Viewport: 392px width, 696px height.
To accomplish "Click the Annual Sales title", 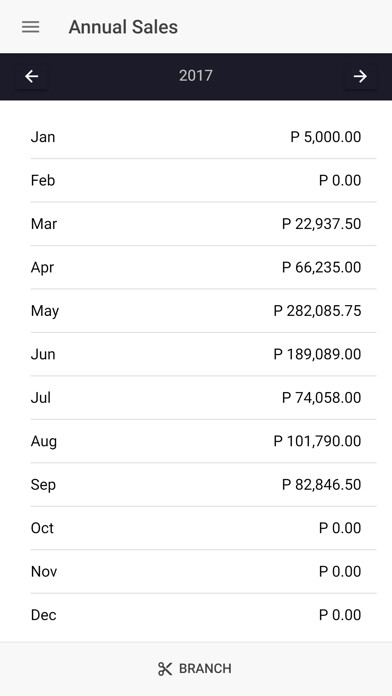I will [123, 27].
